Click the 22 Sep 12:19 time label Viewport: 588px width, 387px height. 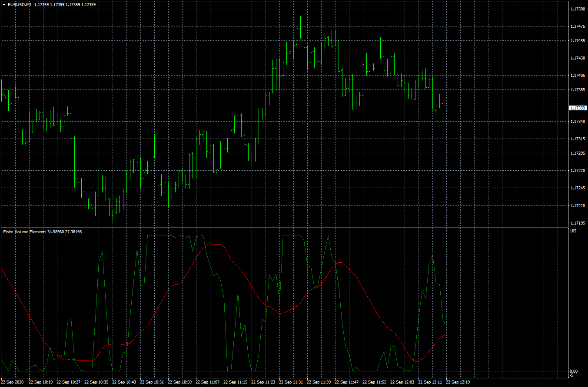[458, 382]
